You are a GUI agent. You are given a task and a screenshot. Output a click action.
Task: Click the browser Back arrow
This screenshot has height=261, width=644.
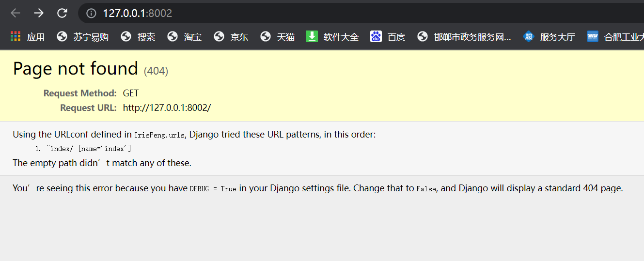click(x=16, y=13)
